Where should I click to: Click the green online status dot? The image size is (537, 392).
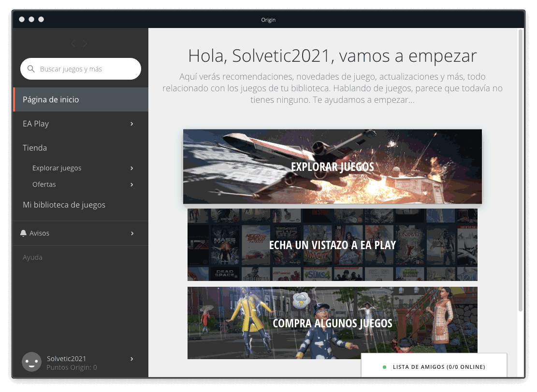pyautogui.click(x=384, y=367)
